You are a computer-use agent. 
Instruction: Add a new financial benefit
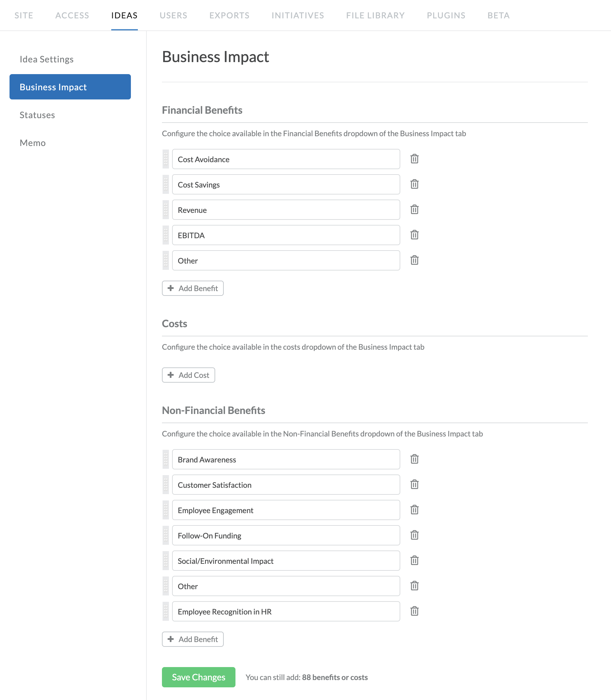tap(193, 288)
